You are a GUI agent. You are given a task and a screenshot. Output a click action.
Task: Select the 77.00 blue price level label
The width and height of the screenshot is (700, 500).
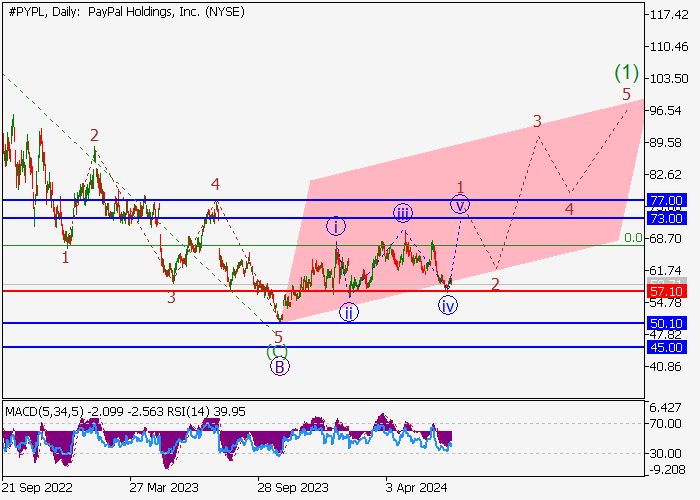point(667,200)
